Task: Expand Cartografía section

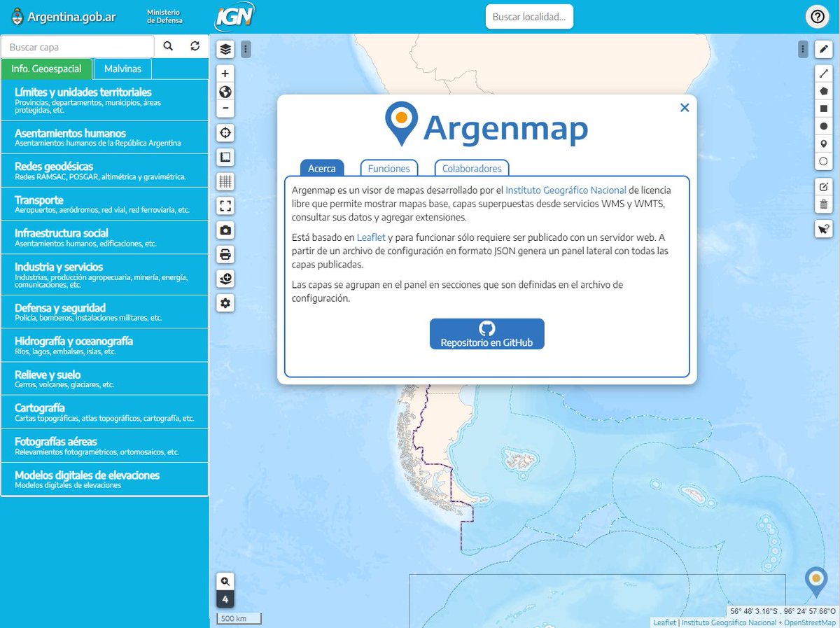Action: [104, 412]
